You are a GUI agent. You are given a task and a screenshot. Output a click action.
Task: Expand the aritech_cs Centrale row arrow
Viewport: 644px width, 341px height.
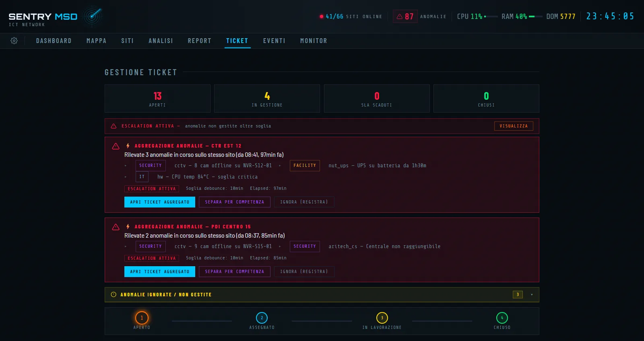[x=280, y=247]
